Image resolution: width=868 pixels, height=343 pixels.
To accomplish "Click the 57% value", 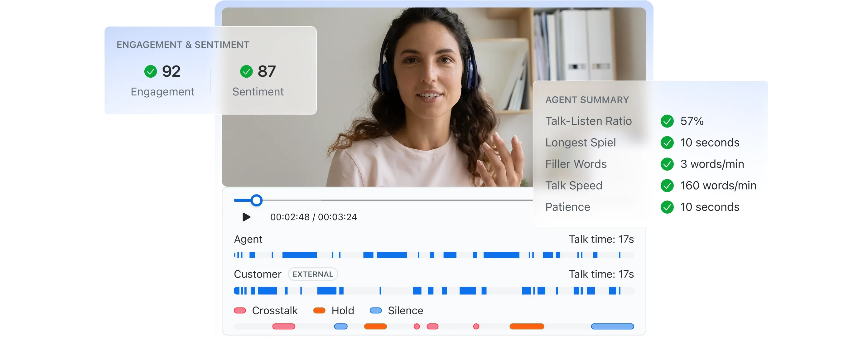I will pos(692,121).
